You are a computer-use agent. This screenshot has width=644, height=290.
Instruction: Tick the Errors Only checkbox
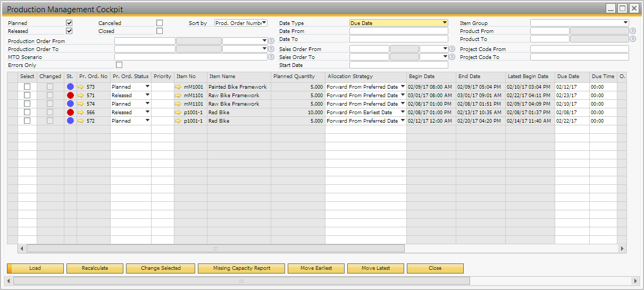point(119,65)
